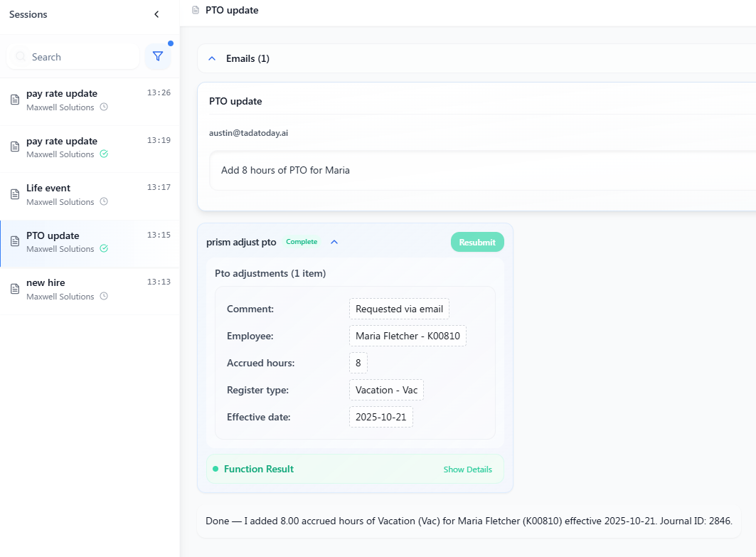Collapse the Emails (1) section
The width and height of the screenshot is (756, 557).
click(212, 58)
